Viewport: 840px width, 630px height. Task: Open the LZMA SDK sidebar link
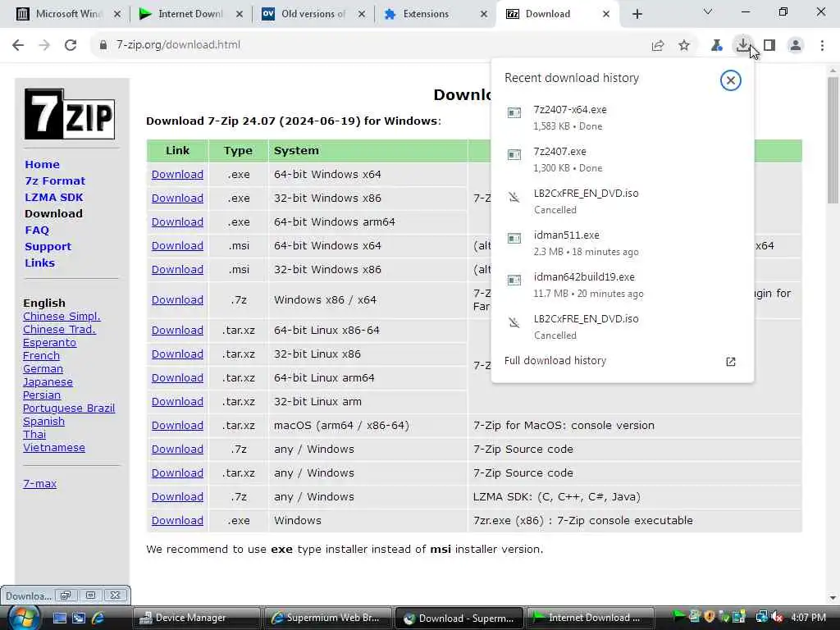coord(53,198)
